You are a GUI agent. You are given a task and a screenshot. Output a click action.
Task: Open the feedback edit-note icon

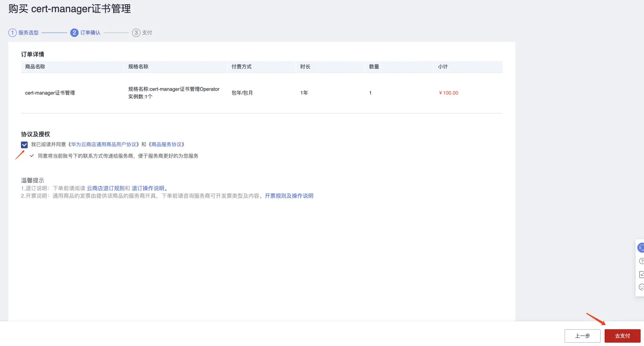point(641,274)
